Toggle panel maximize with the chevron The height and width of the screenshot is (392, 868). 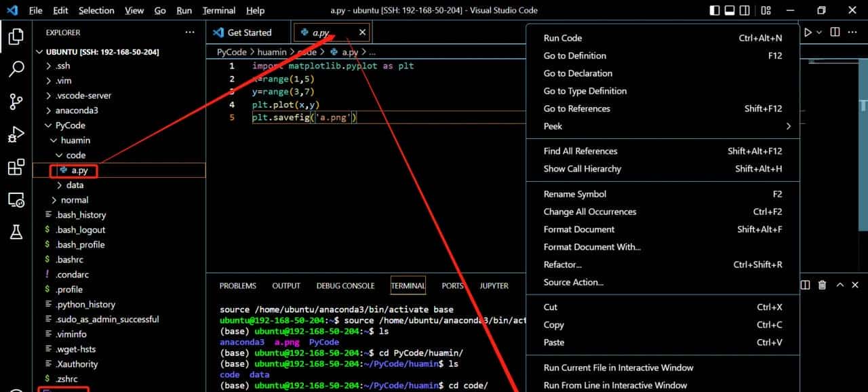coord(839,285)
